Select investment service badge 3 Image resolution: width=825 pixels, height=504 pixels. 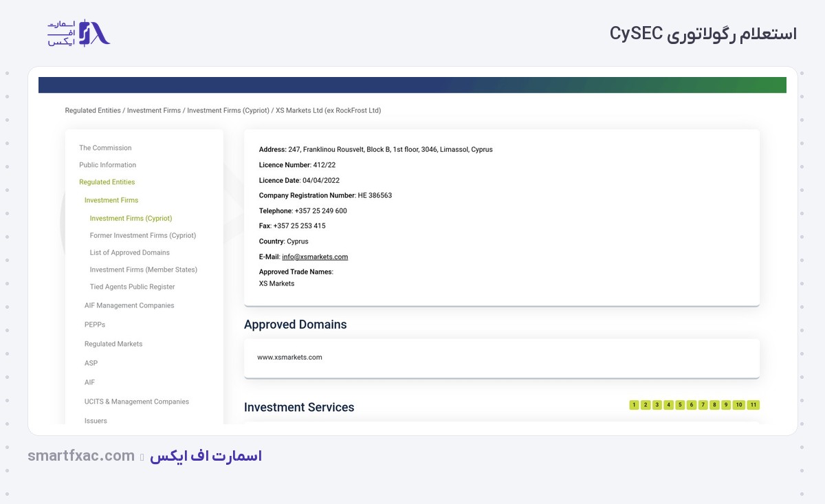[657, 405]
